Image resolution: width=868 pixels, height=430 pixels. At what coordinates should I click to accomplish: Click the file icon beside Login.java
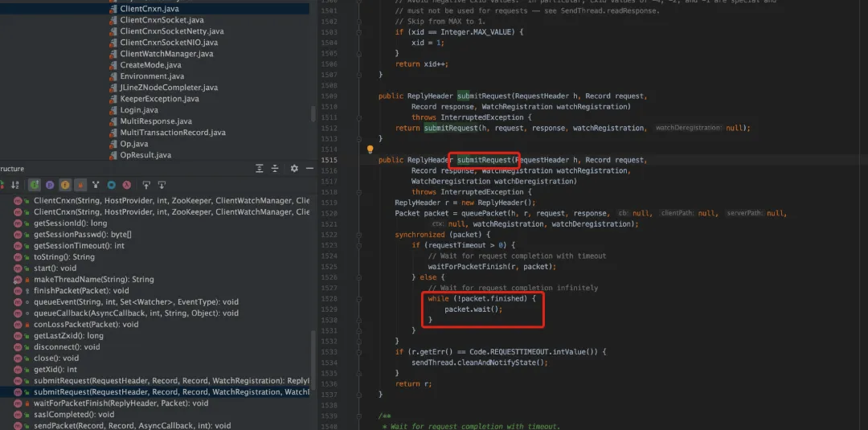pyautogui.click(x=113, y=109)
